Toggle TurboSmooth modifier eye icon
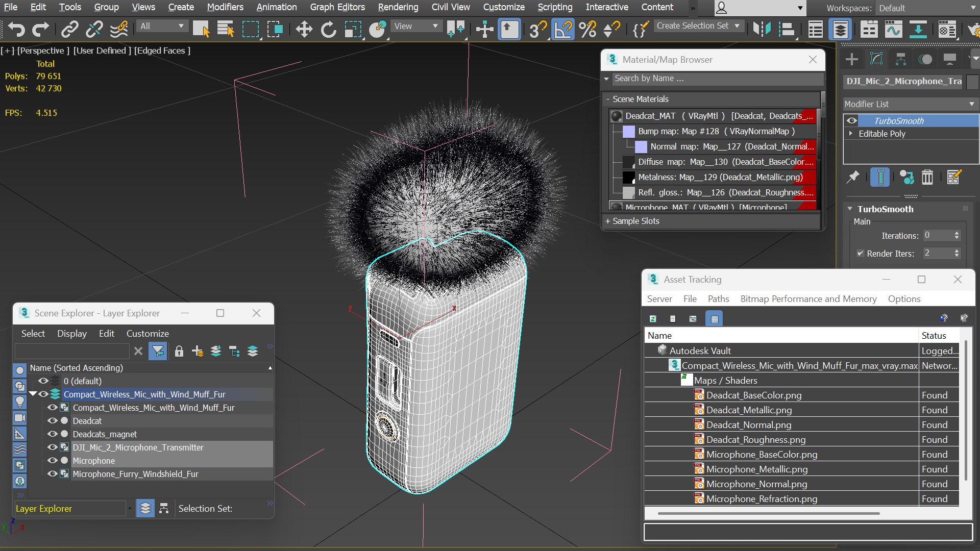The height and width of the screenshot is (551, 980). (851, 121)
